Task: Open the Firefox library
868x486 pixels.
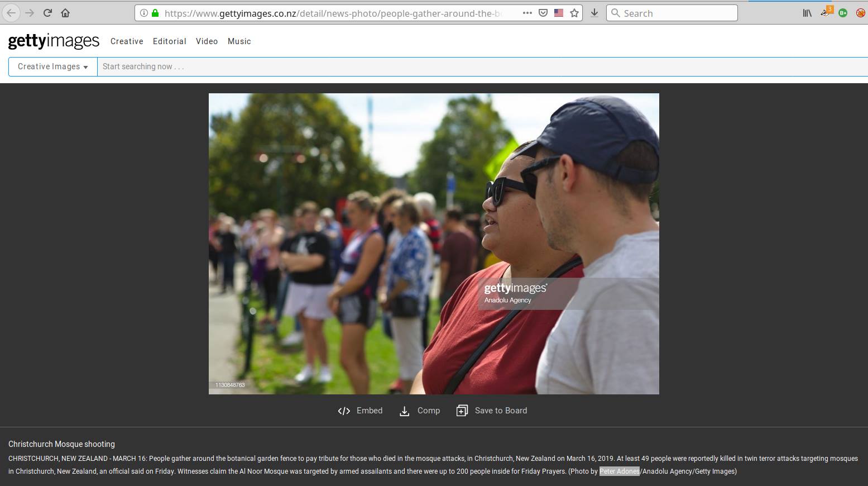Action: point(807,13)
